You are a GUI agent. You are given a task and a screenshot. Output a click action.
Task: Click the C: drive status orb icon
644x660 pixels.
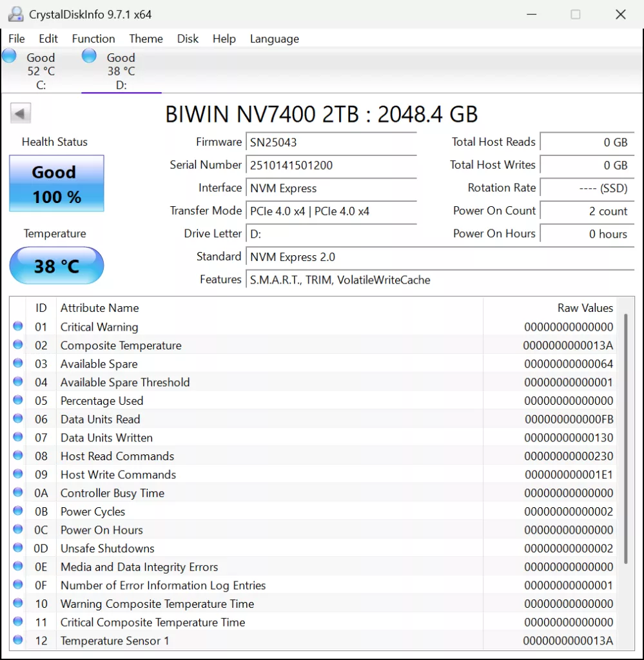tap(9, 56)
